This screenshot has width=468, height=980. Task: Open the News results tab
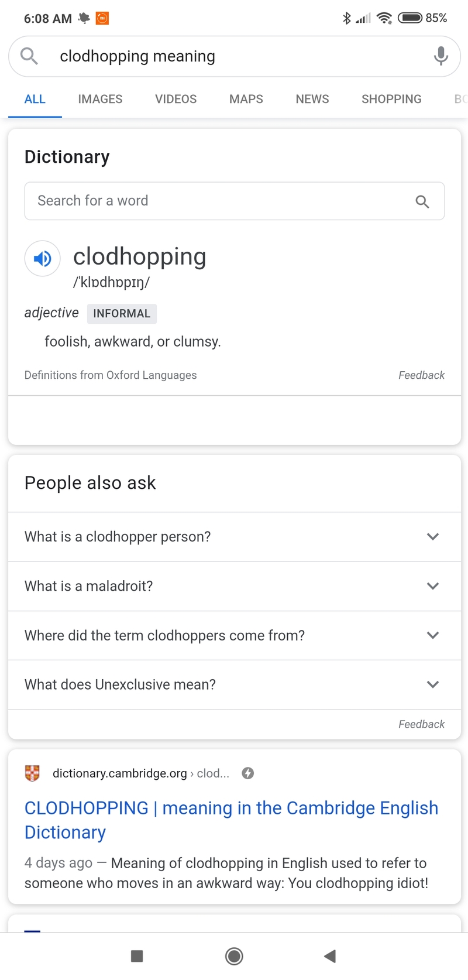312,99
